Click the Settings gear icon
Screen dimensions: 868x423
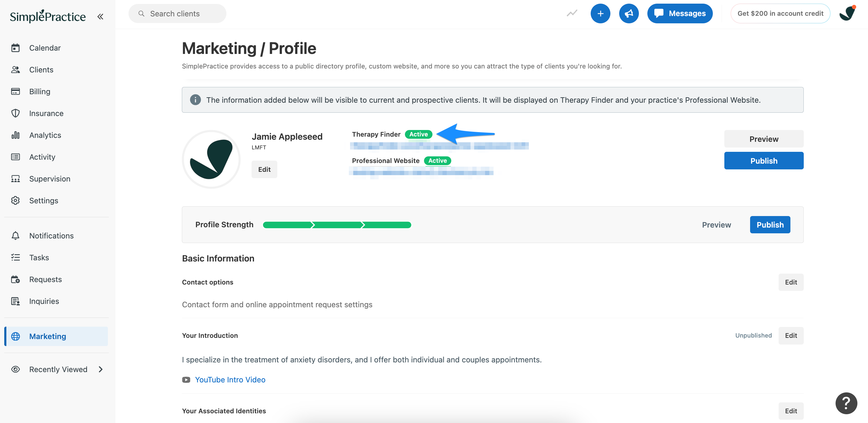[x=15, y=200]
